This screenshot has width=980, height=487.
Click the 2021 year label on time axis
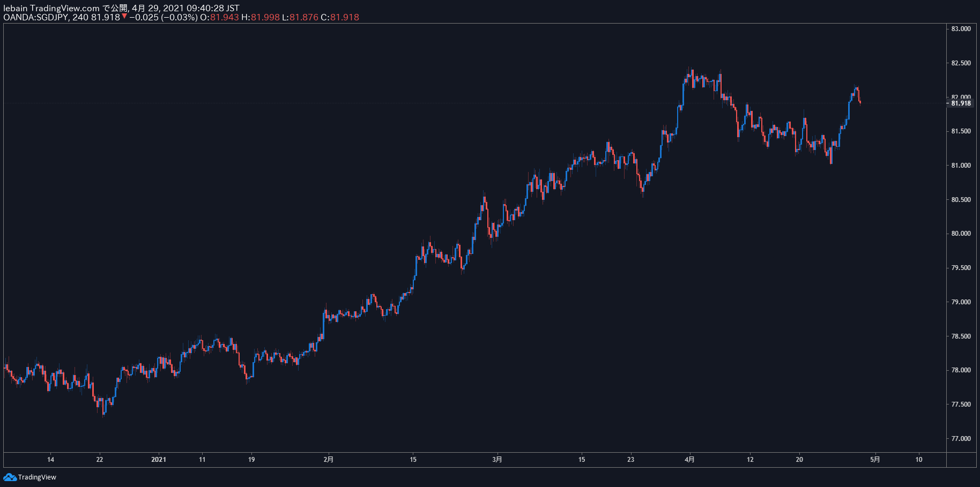coord(159,459)
